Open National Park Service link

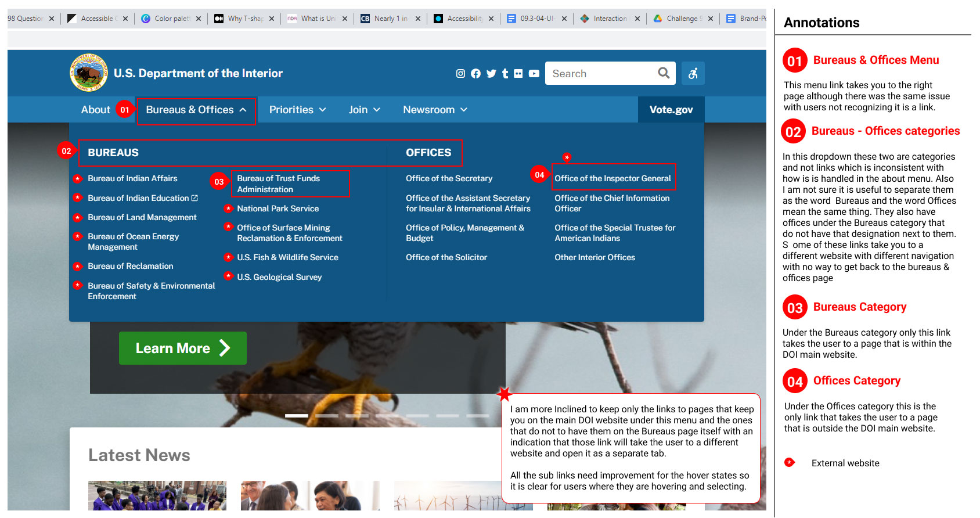(x=278, y=208)
